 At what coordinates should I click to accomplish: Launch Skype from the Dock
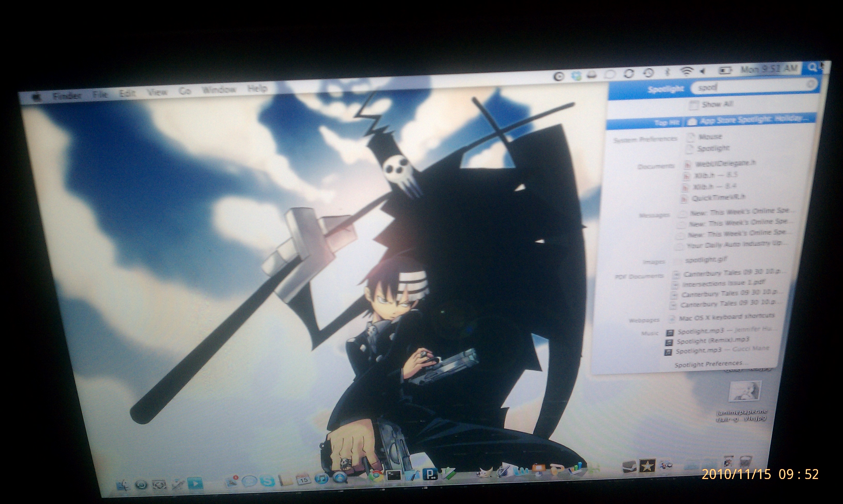[268, 481]
